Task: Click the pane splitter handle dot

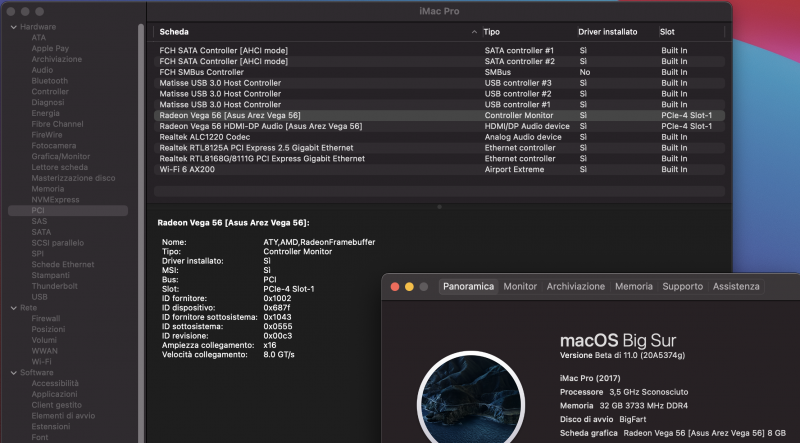Action: [439, 207]
